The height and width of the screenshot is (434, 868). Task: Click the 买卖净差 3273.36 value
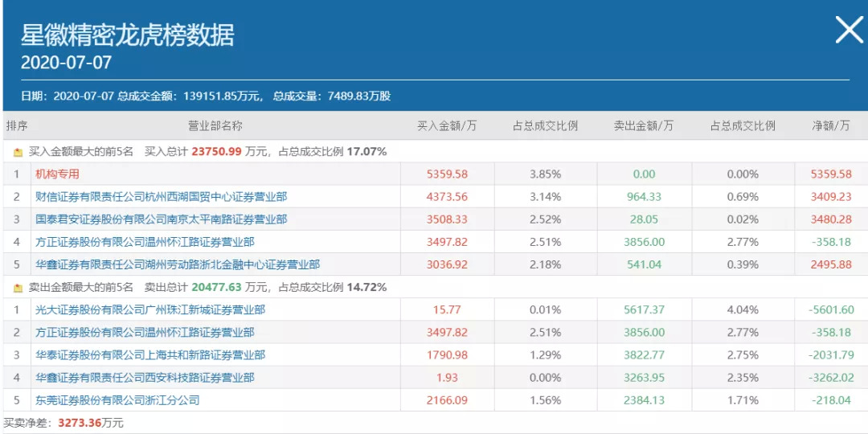tap(78, 422)
